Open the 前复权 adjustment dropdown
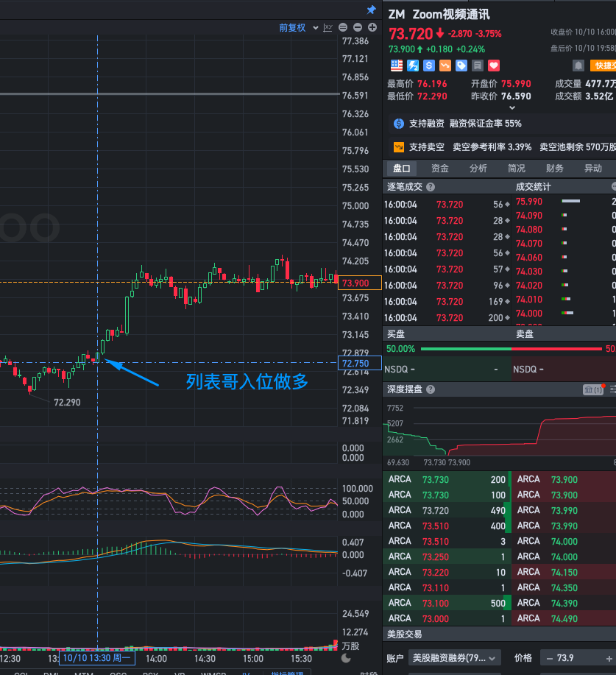This screenshot has height=675, width=616. pyautogui.click(x=298, y=27)
